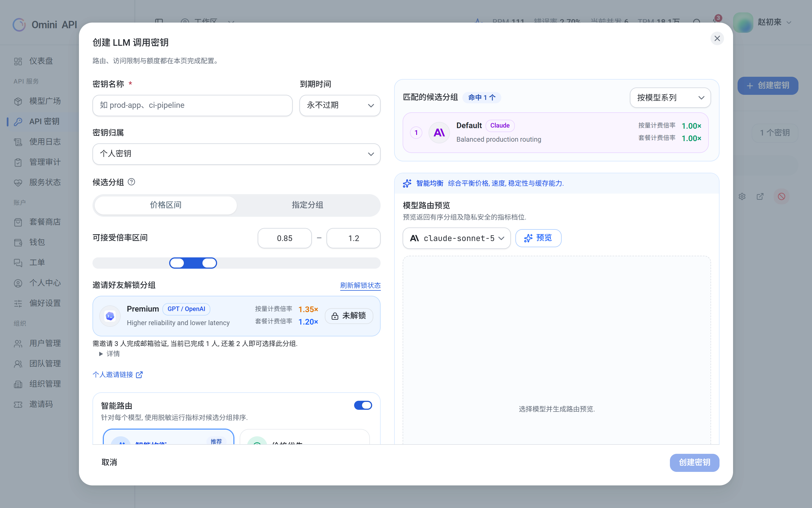Click 组织管理 building icon

(18, 384)
